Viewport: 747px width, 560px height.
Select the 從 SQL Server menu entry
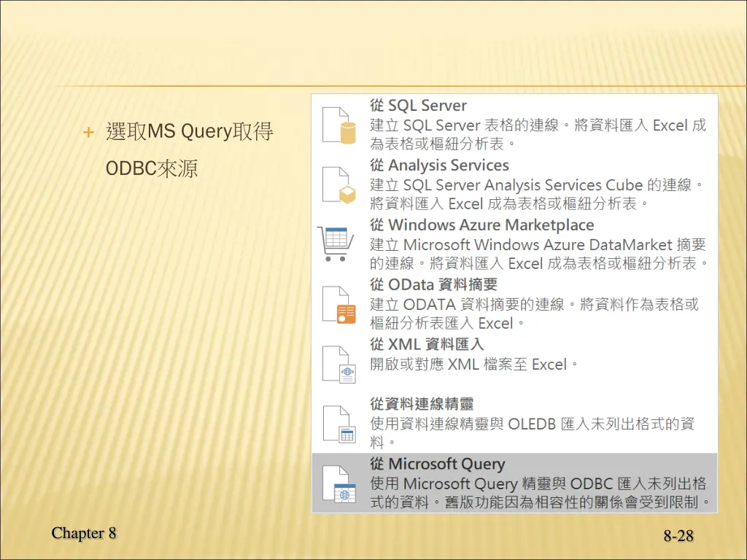click(514, 124)
